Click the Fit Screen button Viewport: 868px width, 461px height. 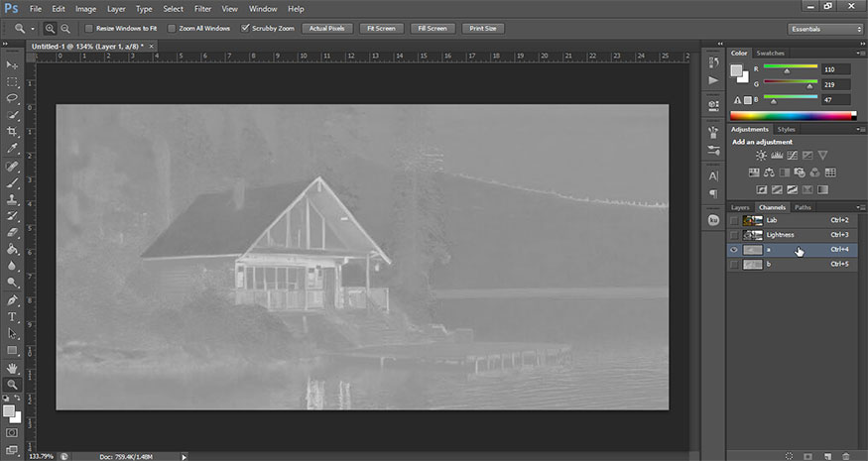[380, 29]
